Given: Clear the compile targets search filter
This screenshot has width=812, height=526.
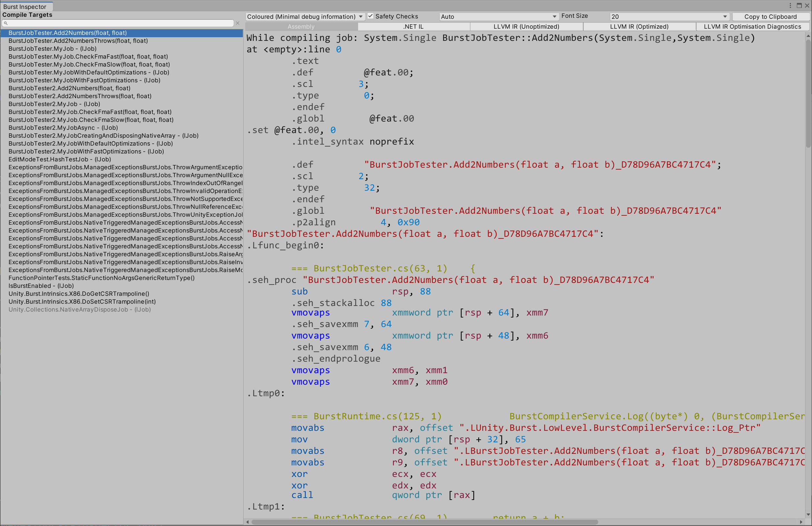Looking at the screenshot, I should tap(238, 23).
